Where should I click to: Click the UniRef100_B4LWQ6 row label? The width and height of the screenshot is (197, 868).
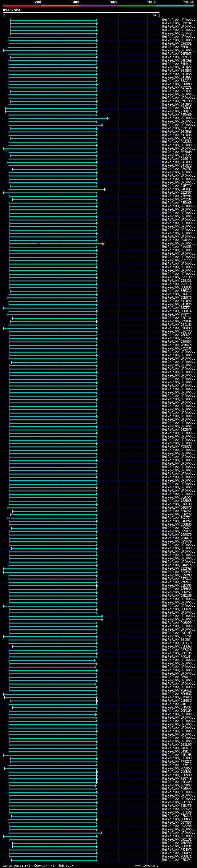(x=177, y=189)
